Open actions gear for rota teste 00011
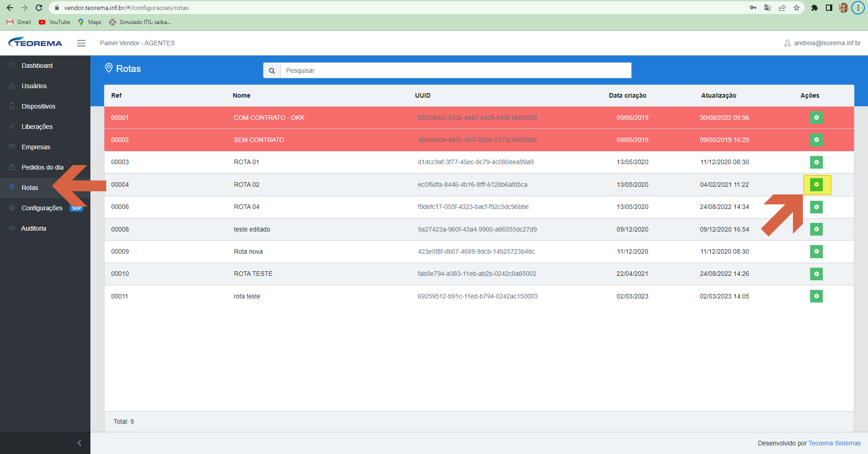 click(816, 296)
